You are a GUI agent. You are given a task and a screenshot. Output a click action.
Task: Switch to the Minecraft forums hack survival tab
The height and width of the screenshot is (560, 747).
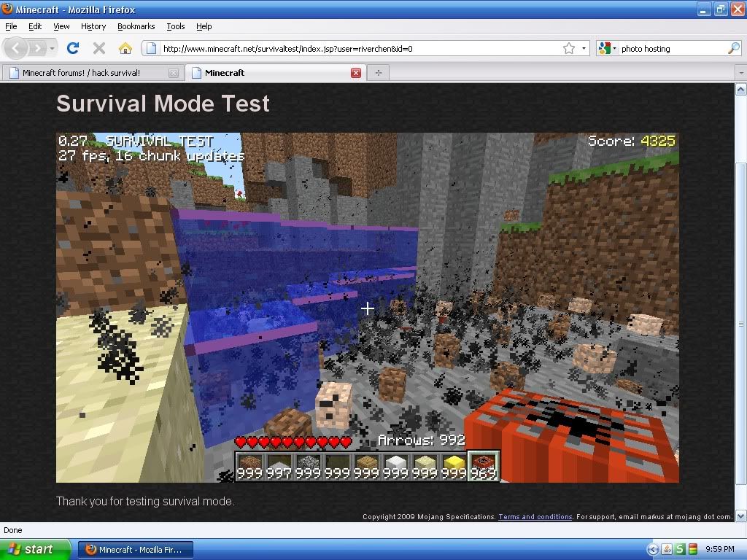(x=93, y=73)
